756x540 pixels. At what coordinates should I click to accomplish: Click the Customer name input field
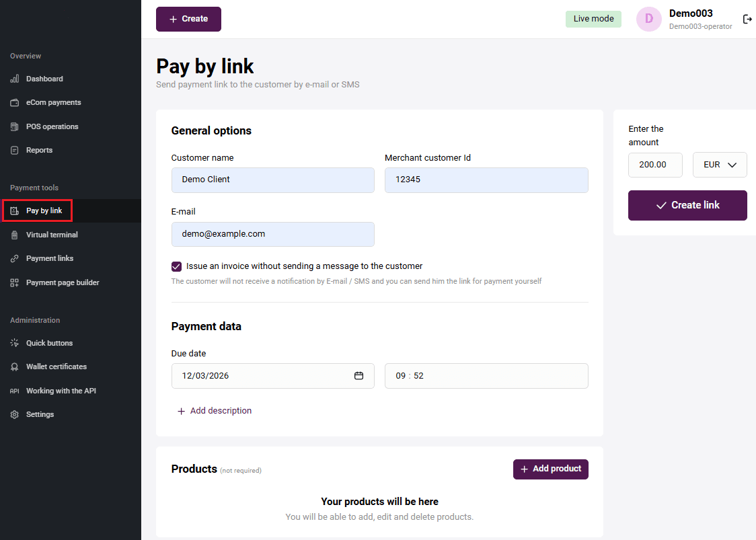[272, 180]
